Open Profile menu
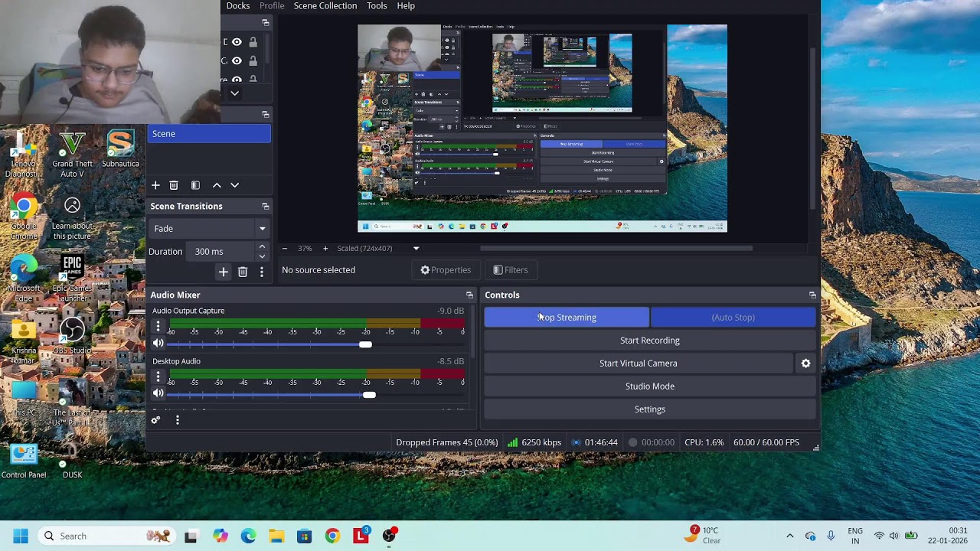 coord(272,6)
